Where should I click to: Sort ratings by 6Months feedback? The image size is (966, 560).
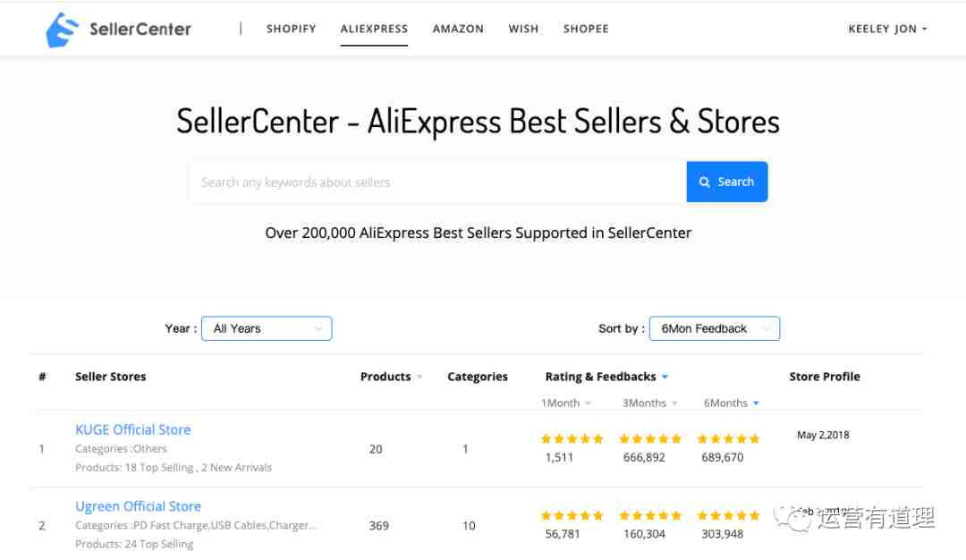click(x=732, y=403)
